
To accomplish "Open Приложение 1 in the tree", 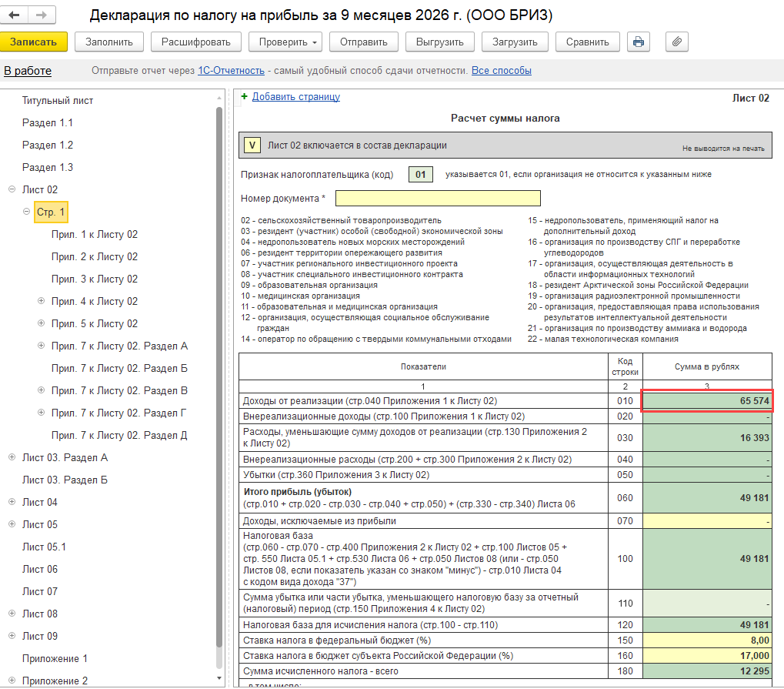I will point(55,658).
